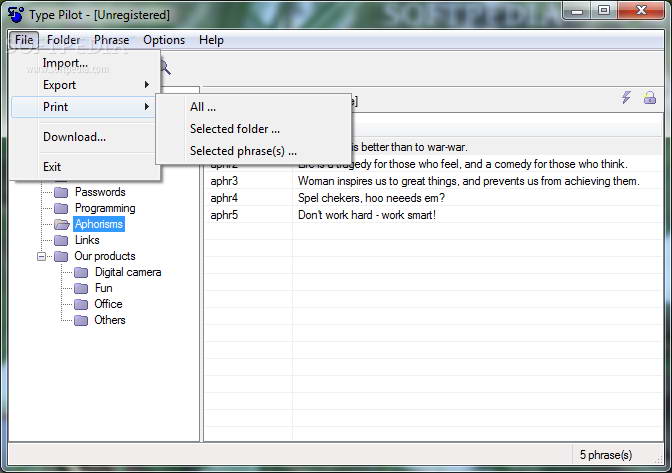
Task: Close the Type Pilot window
Action: click(x=641, y=10)
